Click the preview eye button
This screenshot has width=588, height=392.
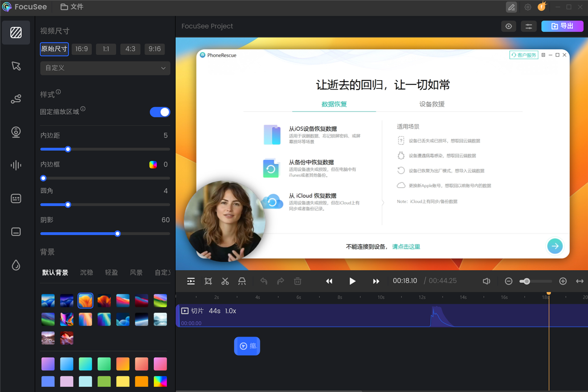coord(509,26)
